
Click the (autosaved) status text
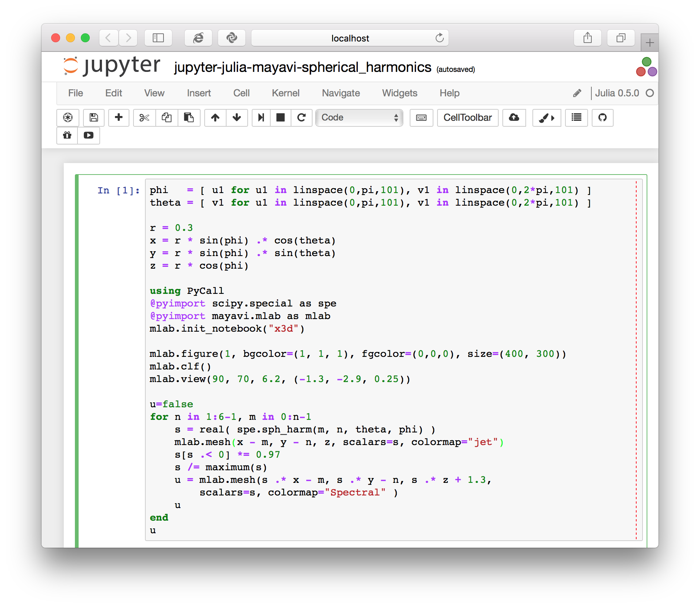(456, 69)
